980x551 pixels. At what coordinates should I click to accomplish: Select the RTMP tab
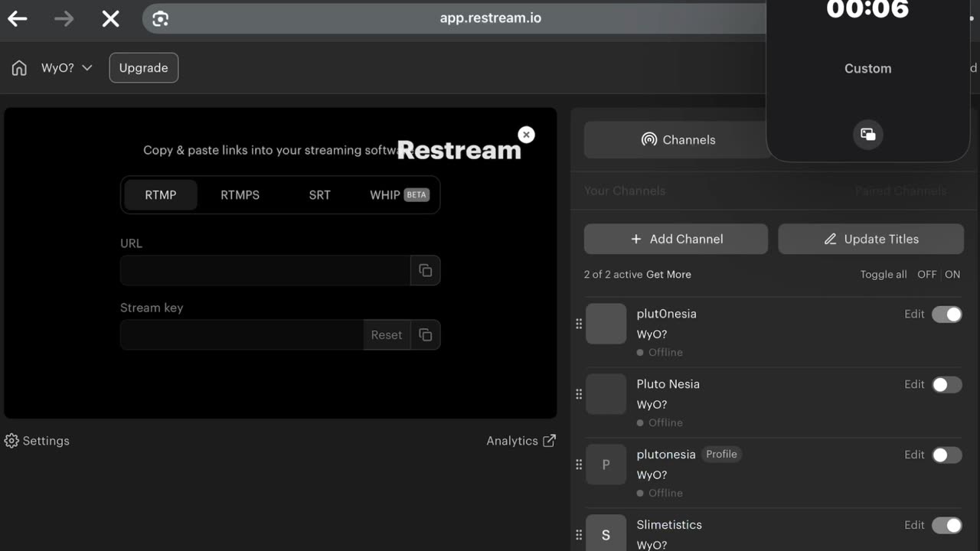(161, 195)
